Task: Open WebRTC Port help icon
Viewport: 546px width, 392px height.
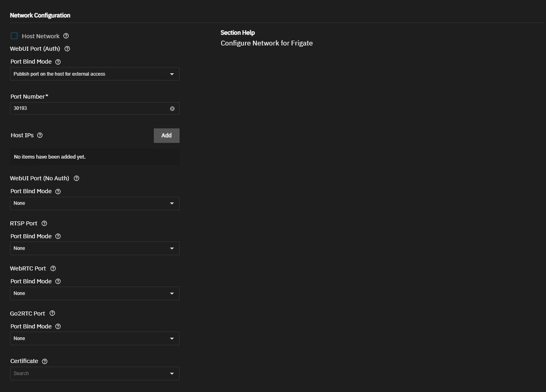Action: (53, 268)
